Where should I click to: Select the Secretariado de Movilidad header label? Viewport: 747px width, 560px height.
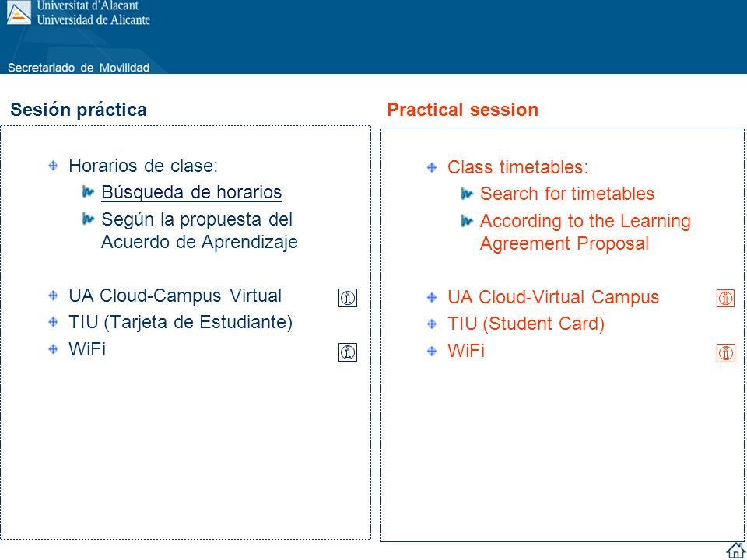tap(79, 68)
